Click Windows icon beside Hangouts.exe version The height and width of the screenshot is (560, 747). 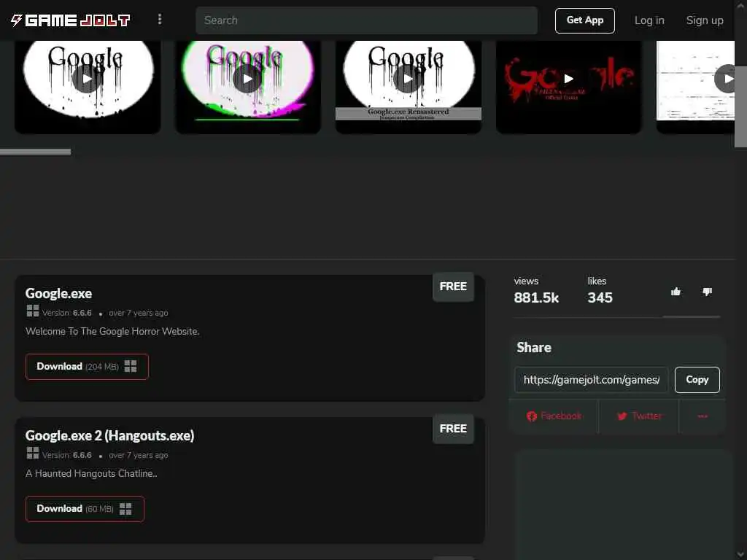[32, 453]
